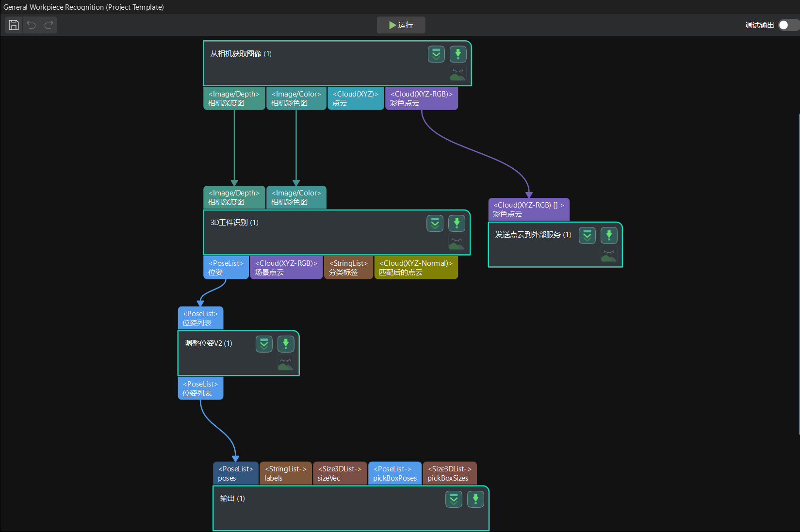Select the 输出 (1) step title
Image resolution: width=800 pixels, height=532 pixels.
point(232,499)
